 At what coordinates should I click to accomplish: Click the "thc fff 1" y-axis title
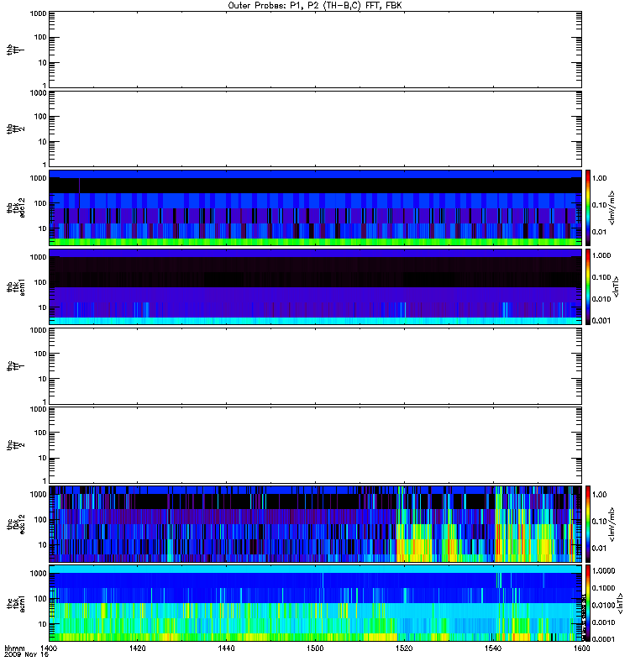tap(15, 366)
